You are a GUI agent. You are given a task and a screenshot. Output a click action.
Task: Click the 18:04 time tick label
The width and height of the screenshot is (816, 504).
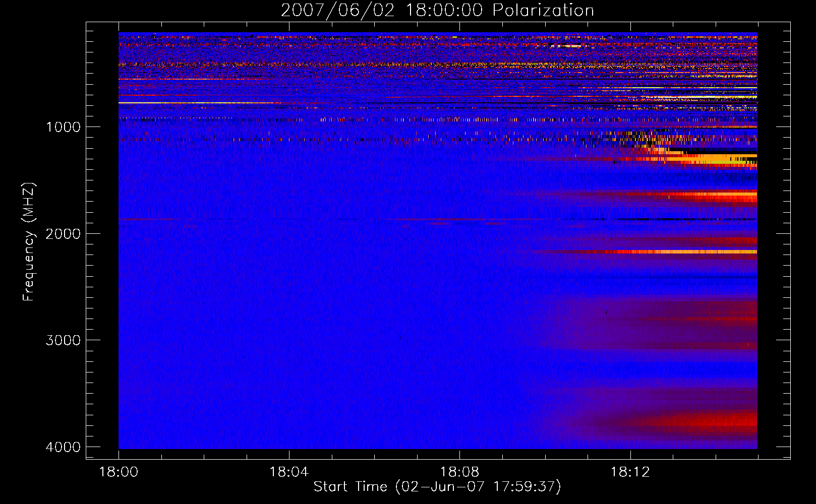[289, 472]
